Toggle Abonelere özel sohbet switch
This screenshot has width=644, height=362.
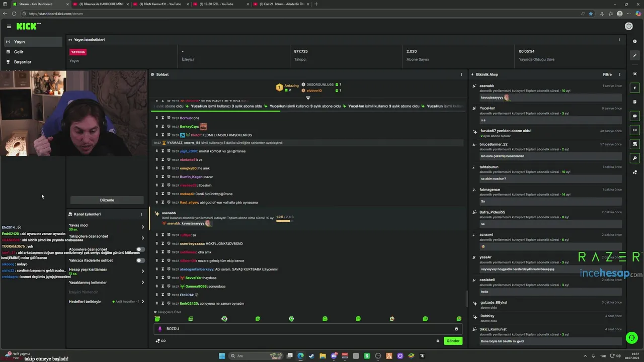[140, 249]
